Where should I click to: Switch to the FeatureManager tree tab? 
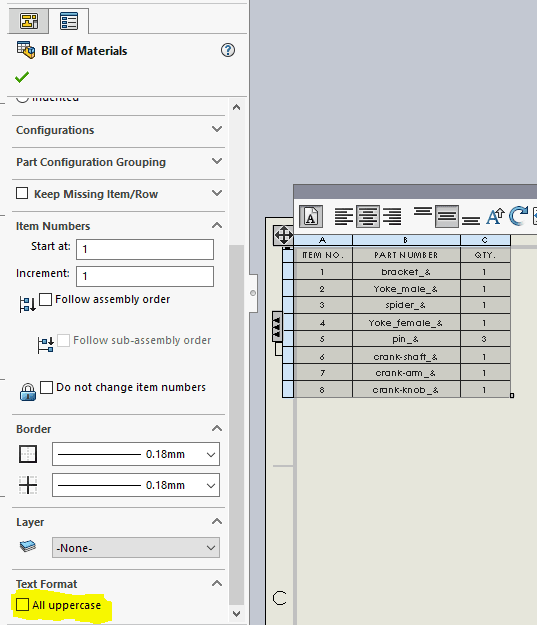click(29, 21)
